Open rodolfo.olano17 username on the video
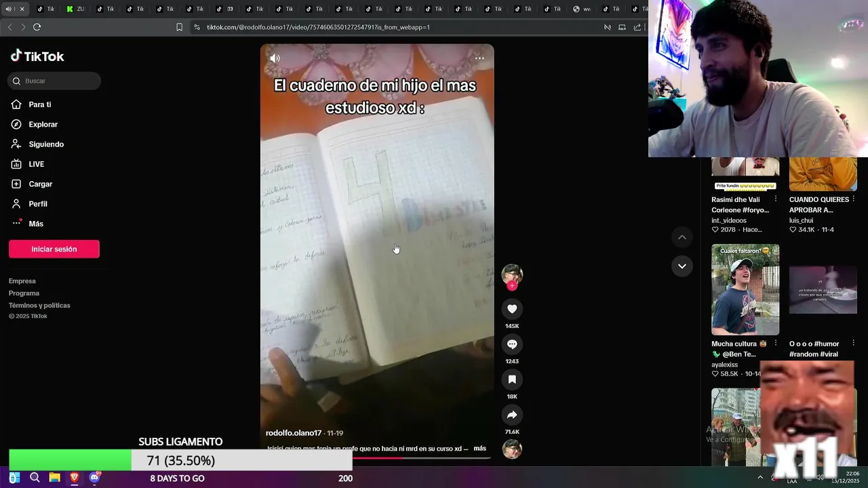868x488 pixels. (x=294, y=433)
